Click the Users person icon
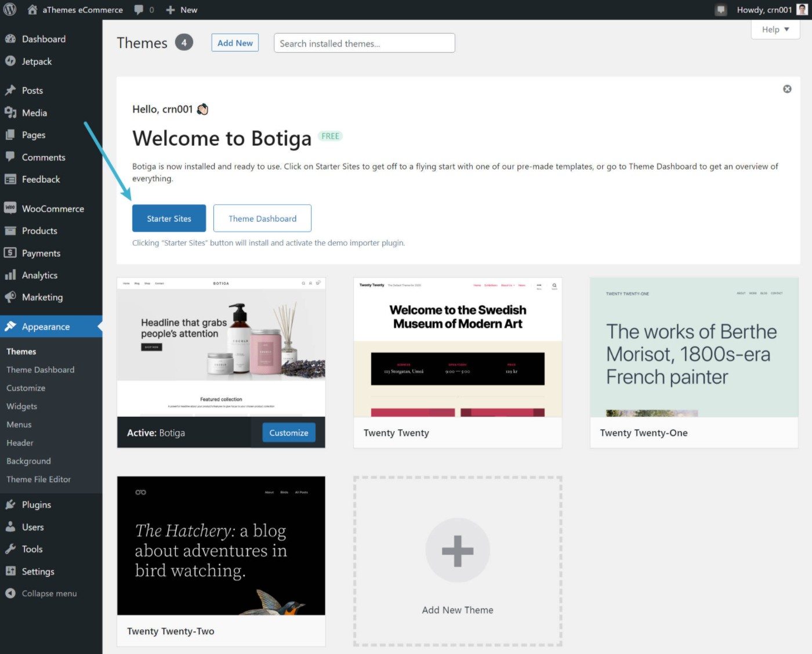 pos(10,527)
